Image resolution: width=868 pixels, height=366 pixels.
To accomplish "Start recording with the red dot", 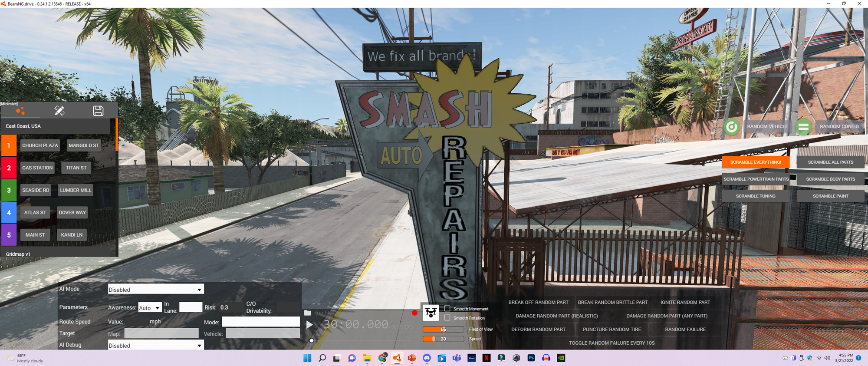I will click(x=414, y=313).
